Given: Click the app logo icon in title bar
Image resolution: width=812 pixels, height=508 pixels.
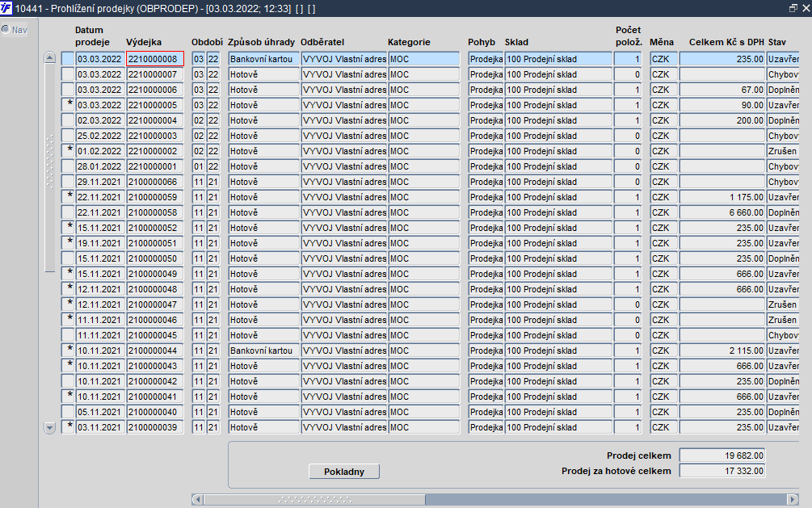Looking at the screenshot, I should pyautogui.click(x=6, y=8).
